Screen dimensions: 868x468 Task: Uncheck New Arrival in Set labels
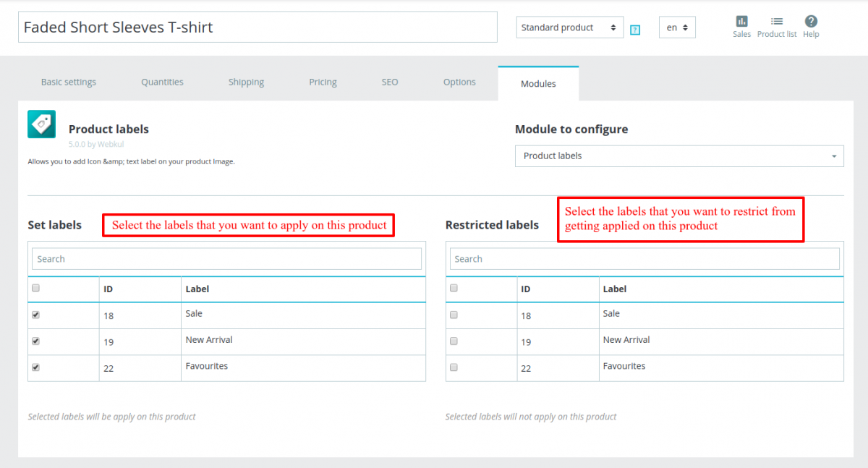tap(36, 341)
